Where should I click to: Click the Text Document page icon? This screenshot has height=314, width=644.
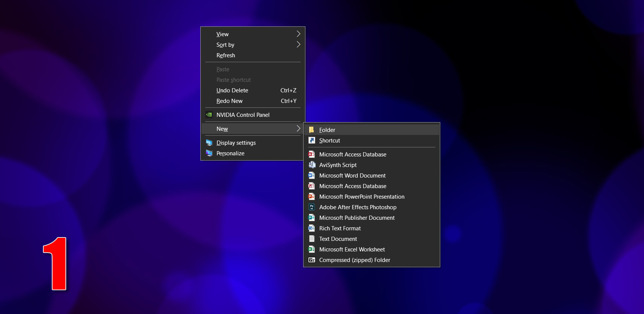311,239
